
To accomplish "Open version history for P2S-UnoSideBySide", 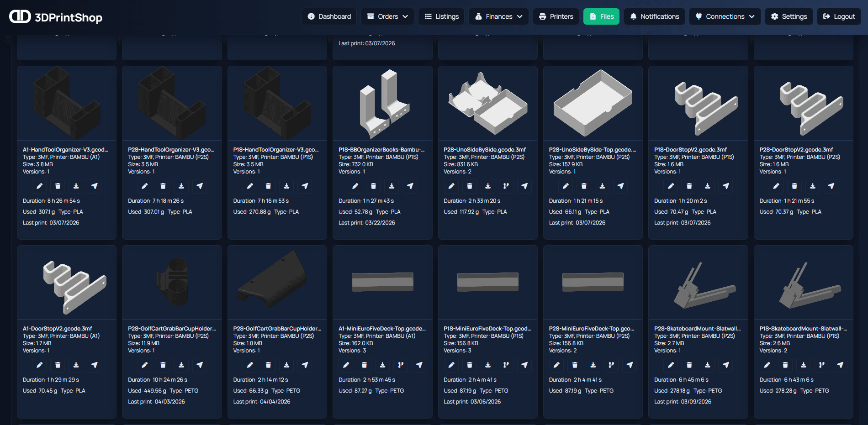I will pos(506,186).
